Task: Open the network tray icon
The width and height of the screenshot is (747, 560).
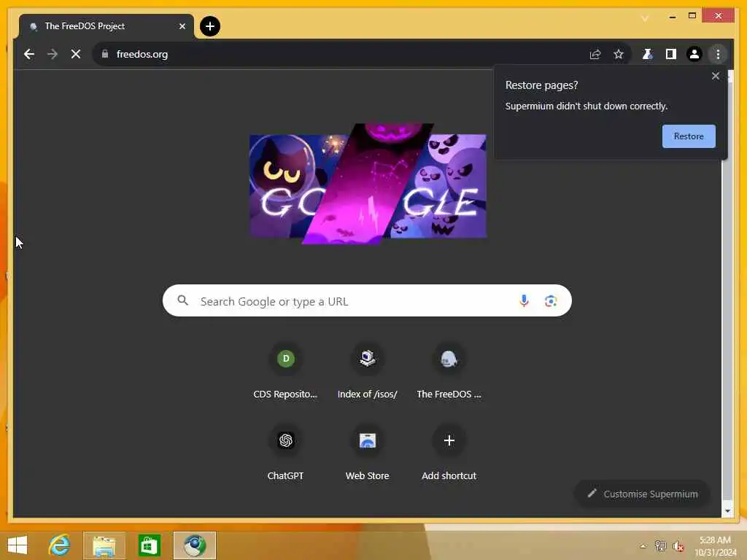Action: coord(660,546)
